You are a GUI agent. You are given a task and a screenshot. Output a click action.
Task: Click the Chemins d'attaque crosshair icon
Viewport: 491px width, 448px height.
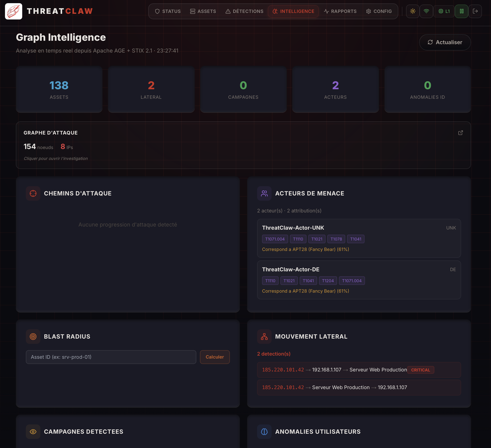pyautogui.click(x=33, y=193)
